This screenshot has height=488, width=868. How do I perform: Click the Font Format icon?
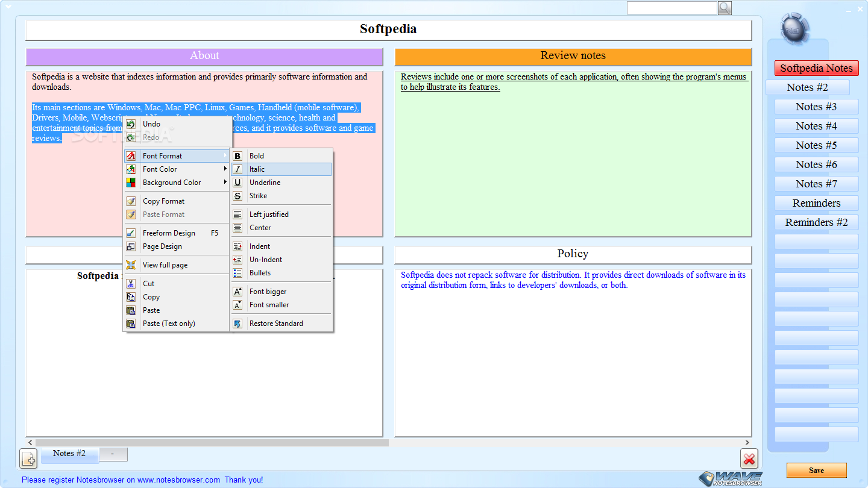(x=131, y=155)
